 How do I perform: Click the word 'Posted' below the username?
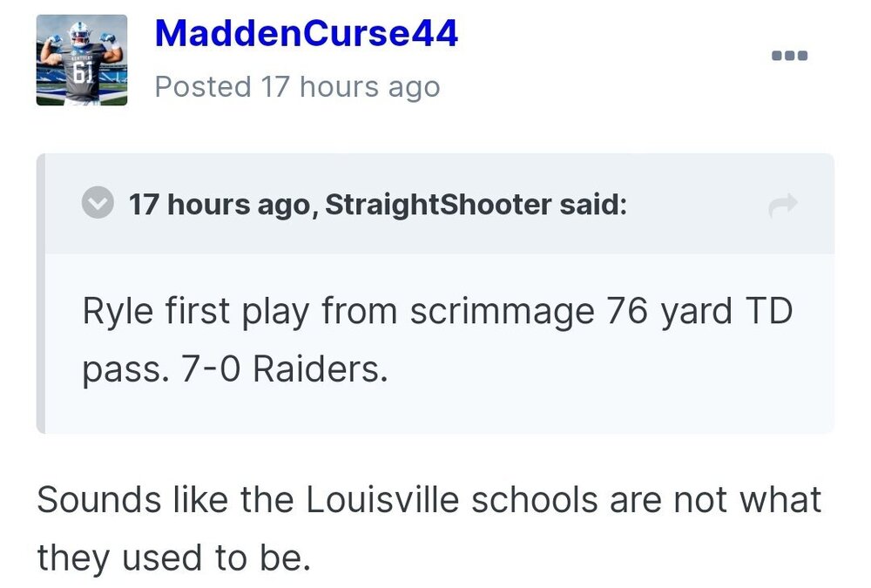pos(203,87)
